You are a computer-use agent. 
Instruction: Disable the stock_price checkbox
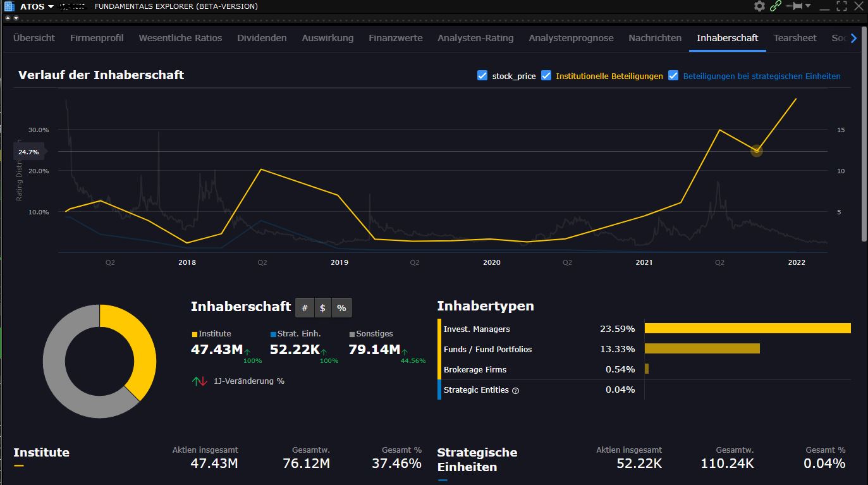[482, 76]
